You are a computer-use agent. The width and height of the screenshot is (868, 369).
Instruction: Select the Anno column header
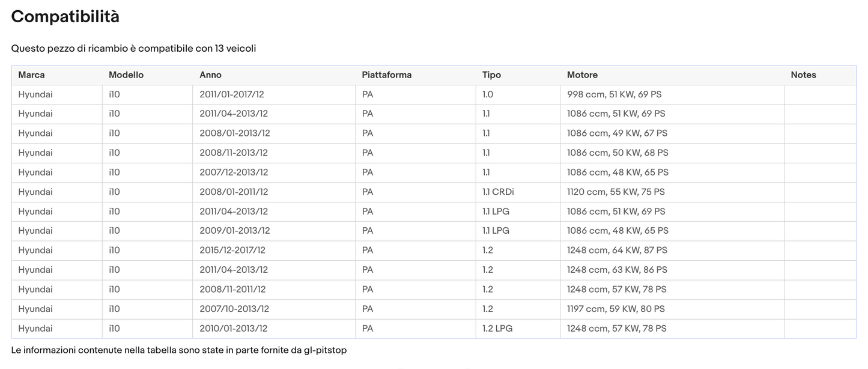click(x=210, y=75)
